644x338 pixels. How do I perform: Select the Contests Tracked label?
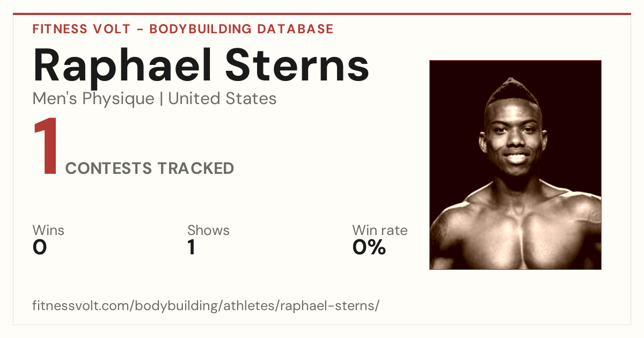click(150, 168)
